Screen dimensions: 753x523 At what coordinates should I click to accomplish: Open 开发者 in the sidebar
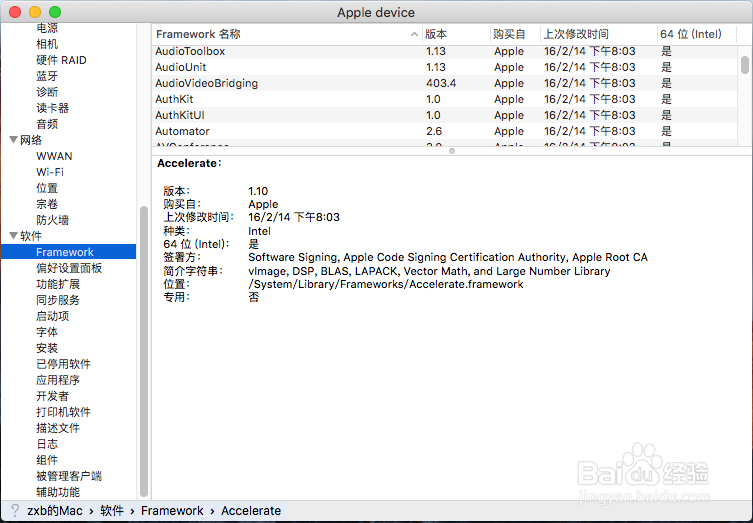tap(52, 396)
